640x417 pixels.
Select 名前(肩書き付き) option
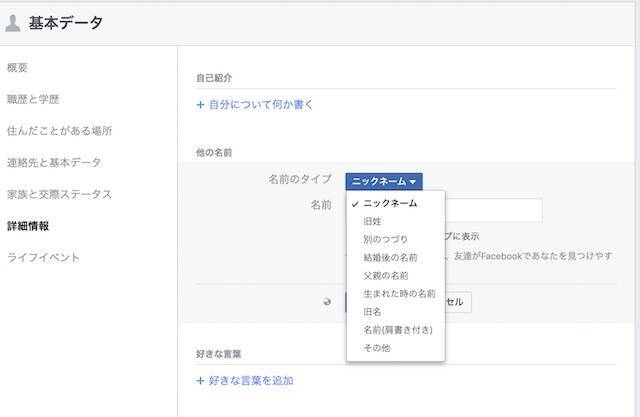coord(398,329)
